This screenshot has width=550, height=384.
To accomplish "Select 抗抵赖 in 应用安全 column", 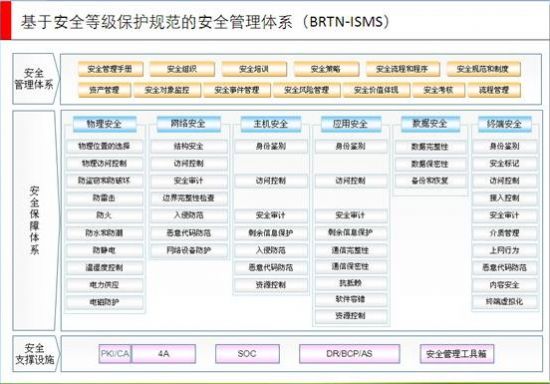I will [351, 283].
